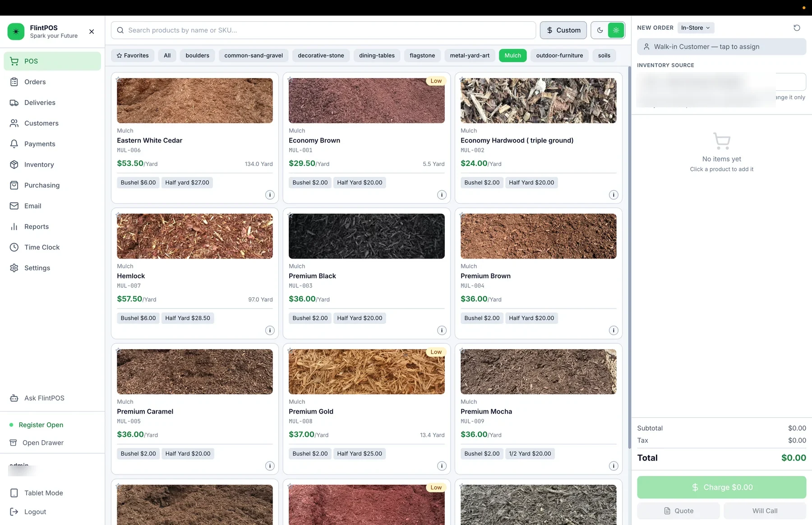812x525 pixels.
Task: Open the POS section in sidebar
Action: tap(52, 61)
